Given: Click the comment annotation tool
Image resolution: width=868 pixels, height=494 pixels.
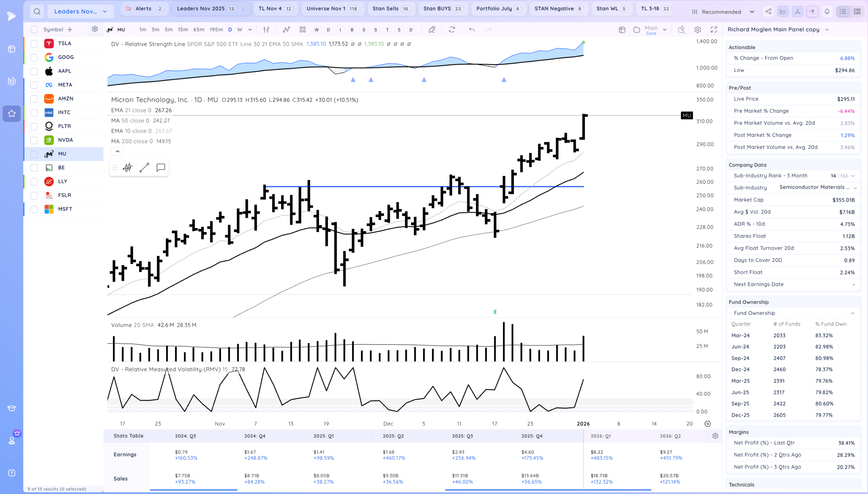Looking at the screenshot, I should [x=161, y=168].
